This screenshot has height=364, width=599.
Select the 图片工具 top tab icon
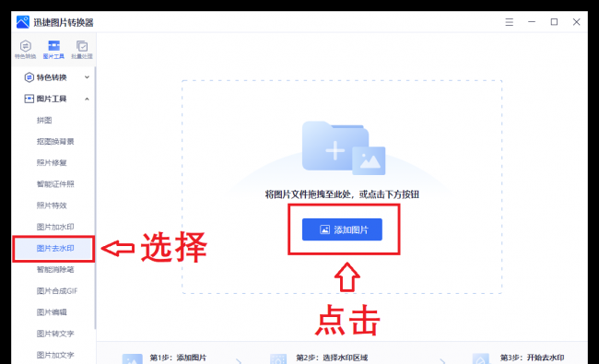[53, 49]
